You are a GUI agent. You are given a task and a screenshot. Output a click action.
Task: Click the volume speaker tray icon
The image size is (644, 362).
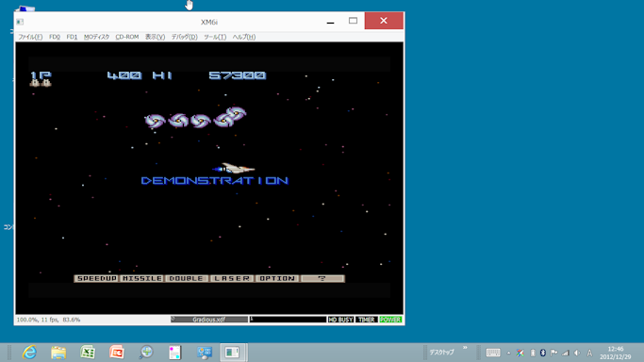coord(577,353)
